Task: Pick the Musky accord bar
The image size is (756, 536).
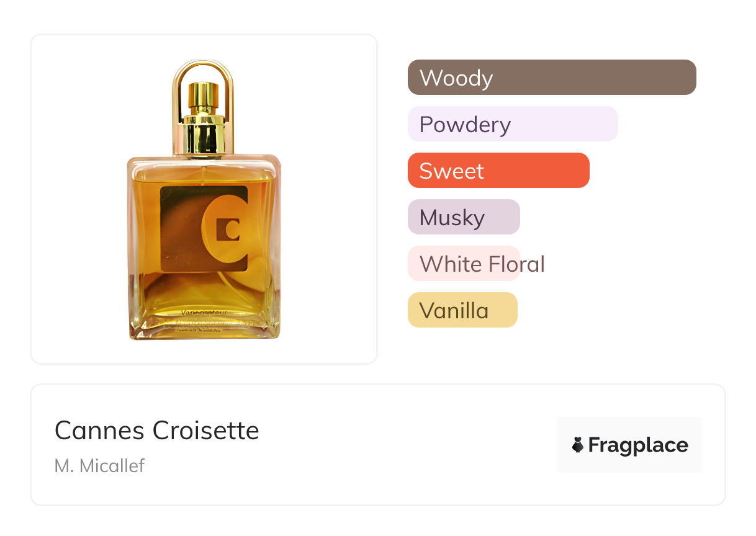Action: (x=464, y=217)
